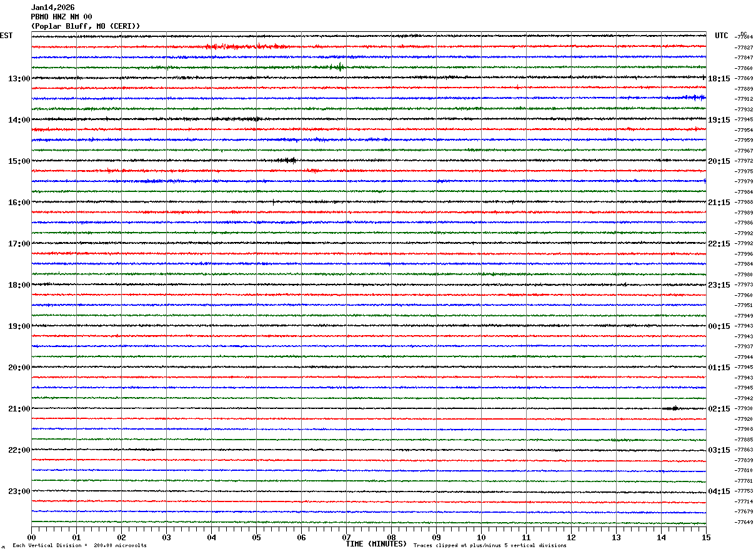Click minute tick label 12 on time axis
756x554 pixels.
[571, 537]
